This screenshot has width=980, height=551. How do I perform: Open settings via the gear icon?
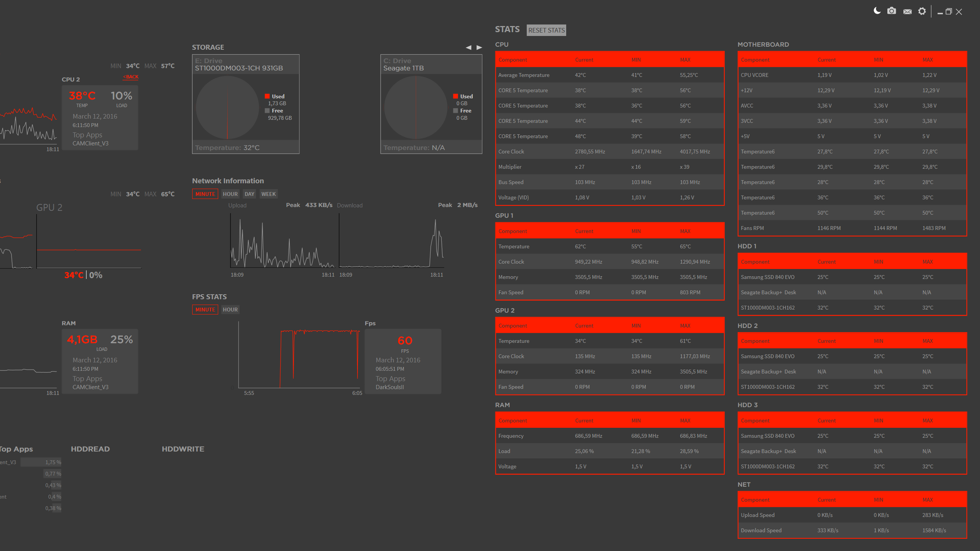pyautogui.click(x=922, y=11)
